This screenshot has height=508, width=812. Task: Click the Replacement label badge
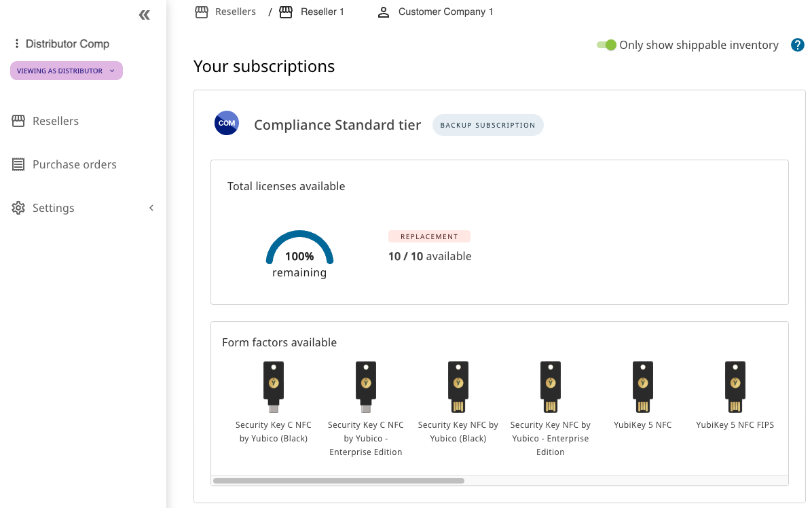click(x=429, y=236)
